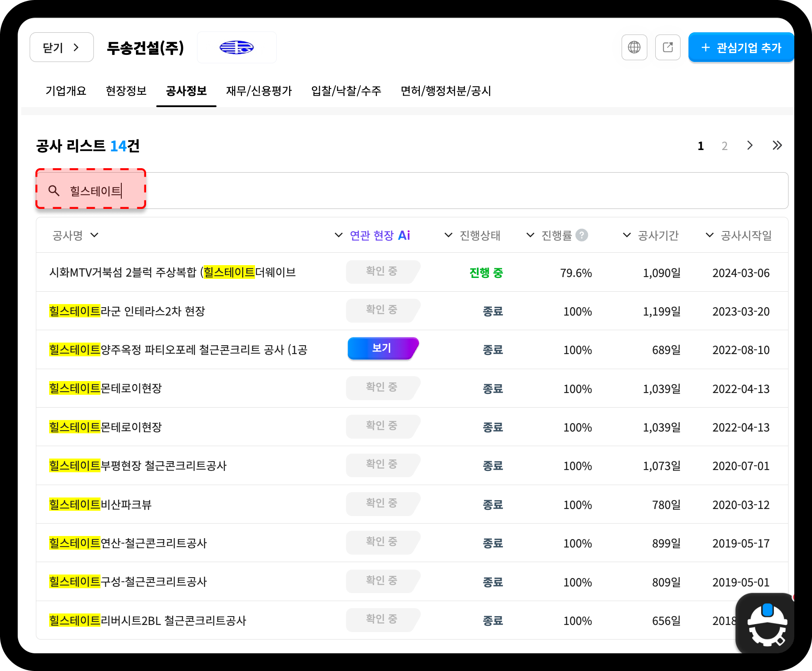Click the company logo thumbnail
Viewport: 812px width, 671px height.
click(237, 47)
